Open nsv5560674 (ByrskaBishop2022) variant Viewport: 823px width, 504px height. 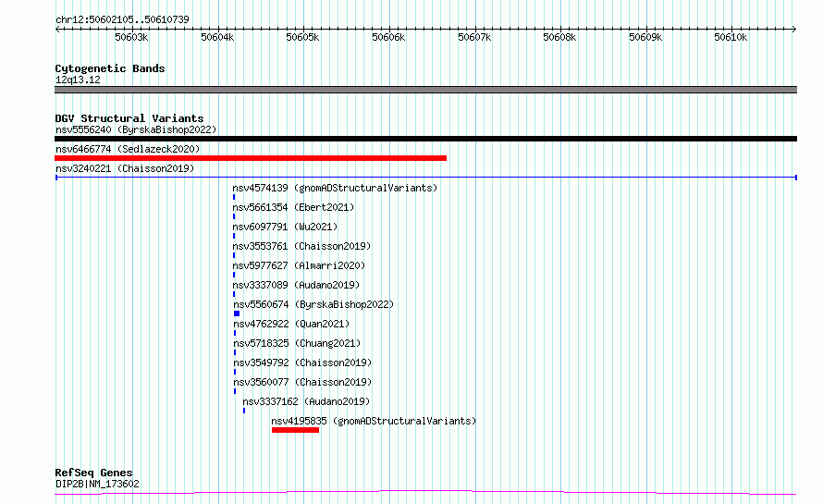313,304
